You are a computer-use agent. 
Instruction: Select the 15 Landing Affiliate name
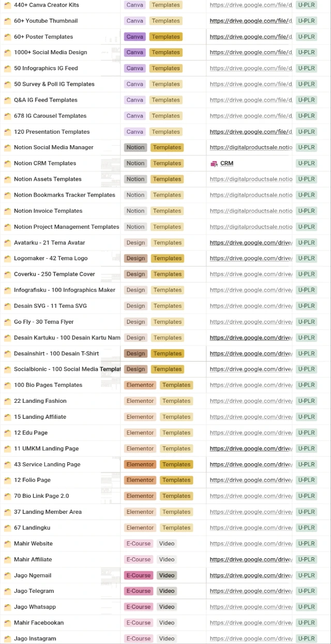click(x=40, y=417)
